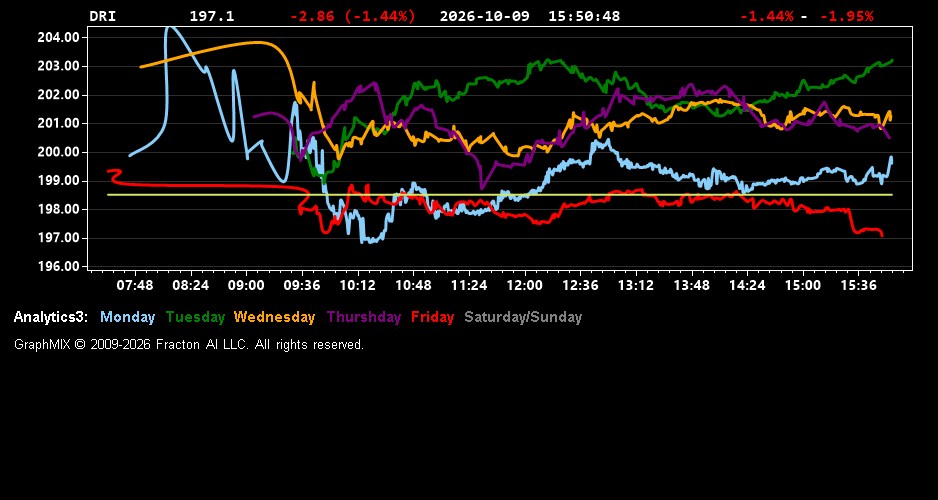Toggle the Saturday/Sunday legend entry
The height and width of the screenshot is (500, 938).
523,317
